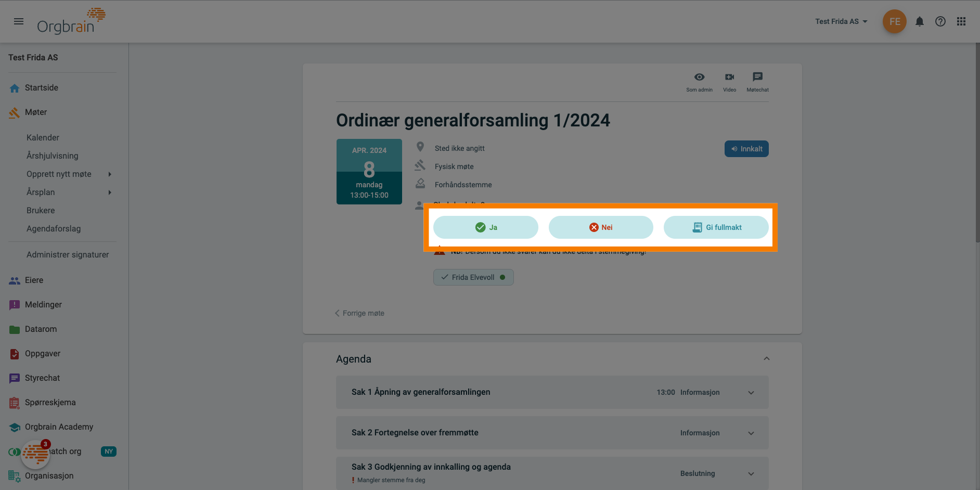Collapse the Agenda section
The height and width of the screenshot is (490, 980).
click(x=766, y=359)
